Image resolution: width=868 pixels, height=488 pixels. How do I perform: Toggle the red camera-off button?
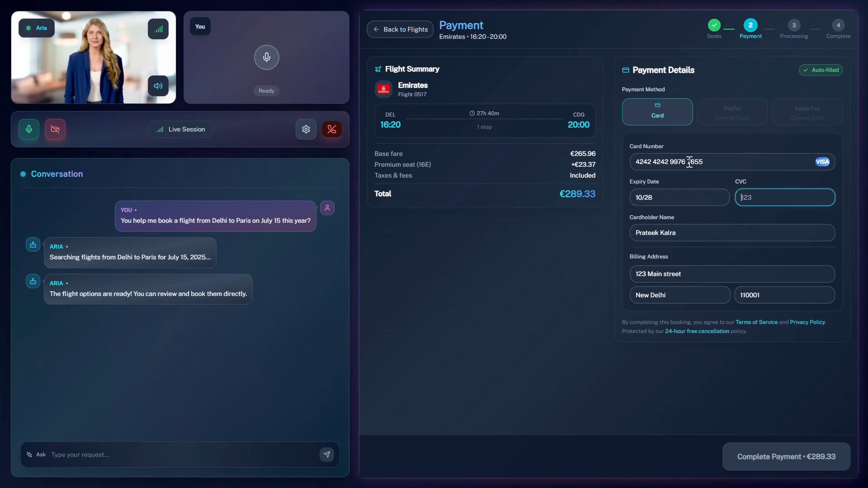(55, 129)
